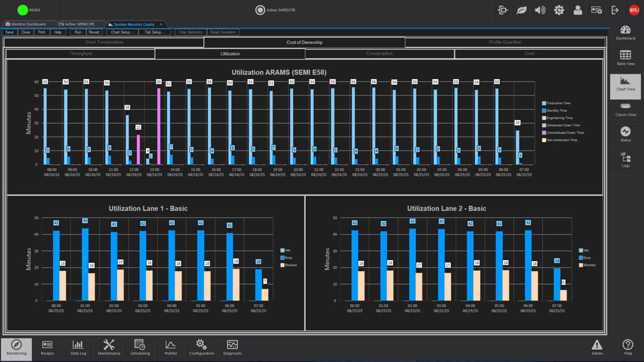Click the Save button in the toolbar
This screenshot has height=362, width=644.
[9, 32]
